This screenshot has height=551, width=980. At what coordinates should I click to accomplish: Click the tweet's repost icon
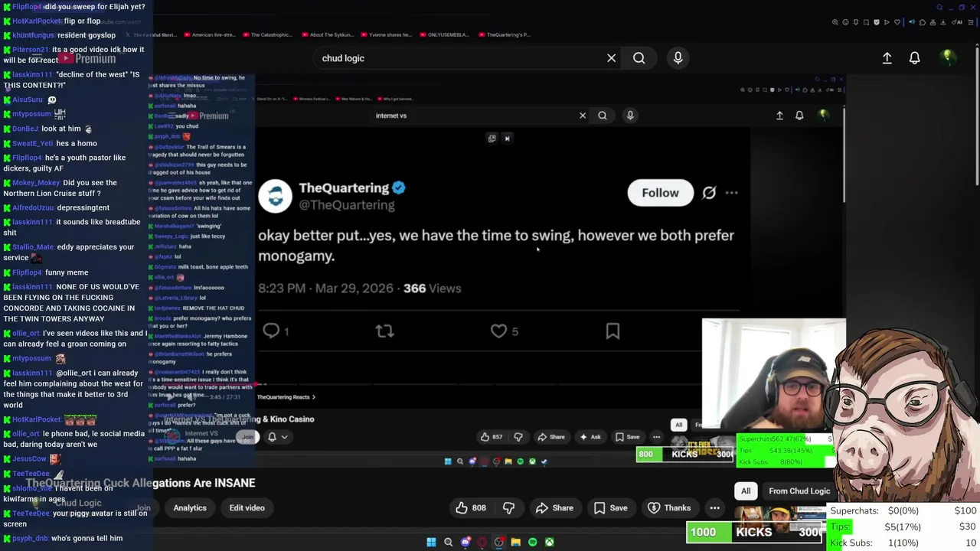tap(384, 331)
